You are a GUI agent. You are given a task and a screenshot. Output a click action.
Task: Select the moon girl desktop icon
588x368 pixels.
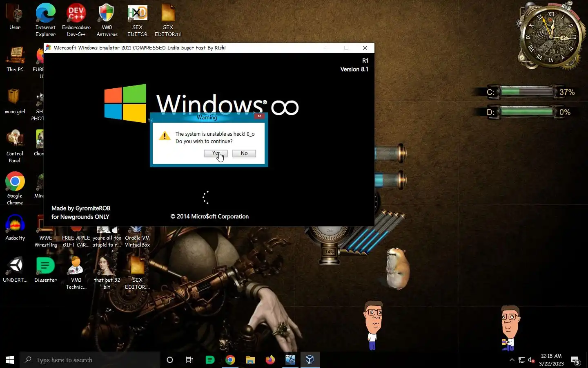[15, 101]
